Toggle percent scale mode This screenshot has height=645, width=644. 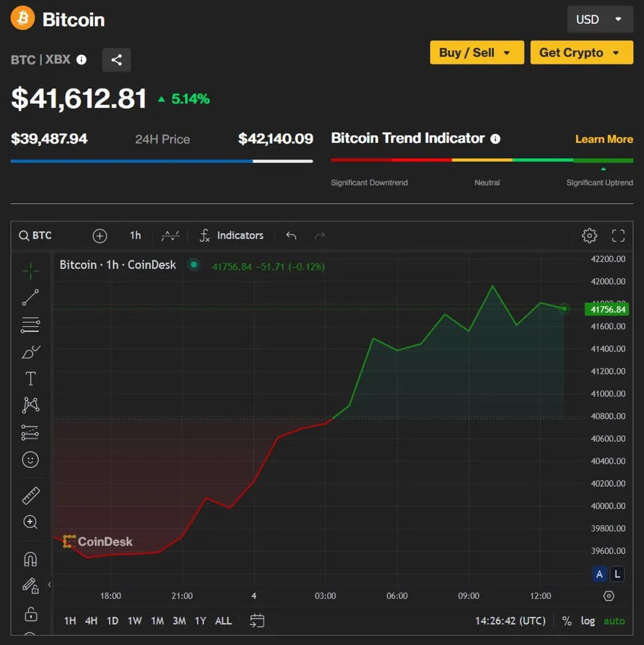pyautogui.click(x=567, y=620)
